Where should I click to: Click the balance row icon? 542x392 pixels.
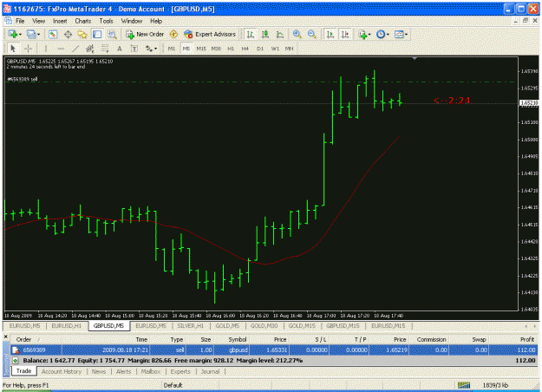(16, 361)
